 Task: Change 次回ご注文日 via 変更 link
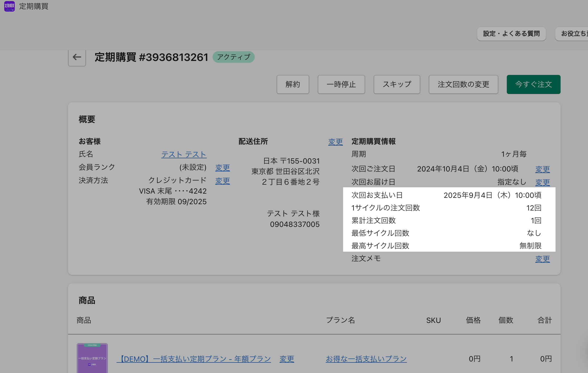click(542, 169)
